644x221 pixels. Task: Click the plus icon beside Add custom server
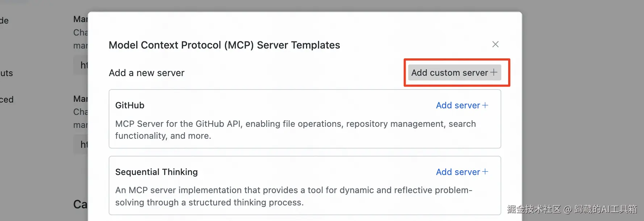click(494, 72)
